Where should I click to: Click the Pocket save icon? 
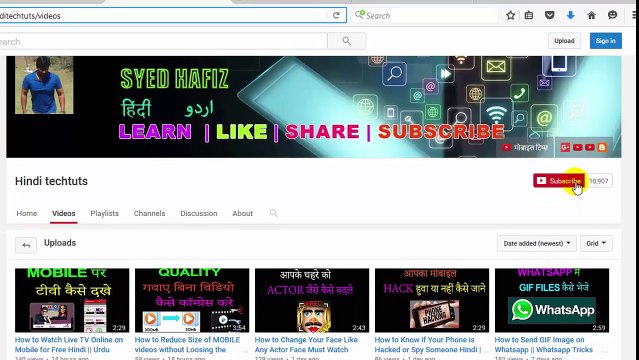click(x=550, y=15)
